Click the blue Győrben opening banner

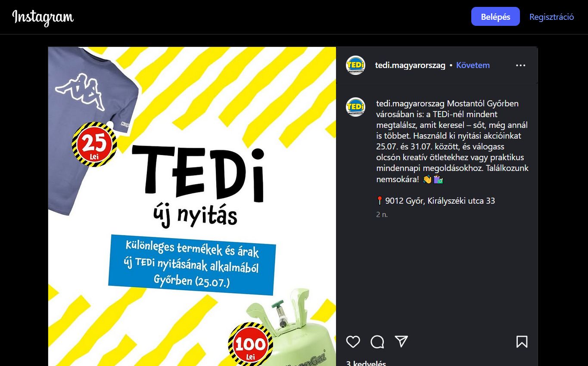click(x=192, y=265)
